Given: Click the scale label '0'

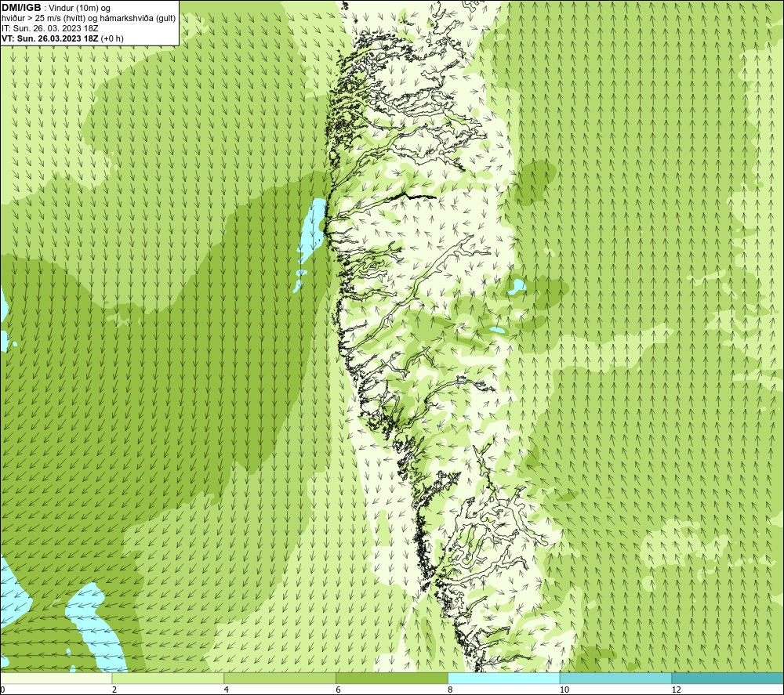Looking at the screenshot, I should pos(2,690).
